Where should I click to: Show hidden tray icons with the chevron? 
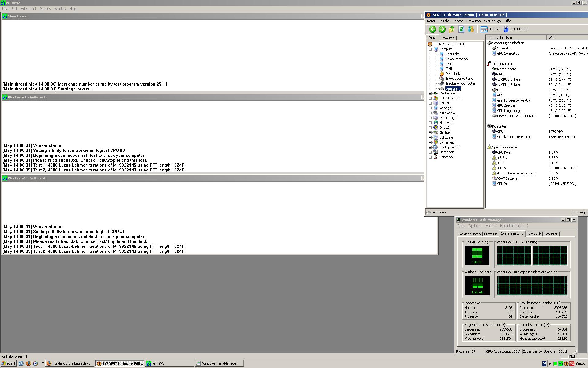(550, 364)
